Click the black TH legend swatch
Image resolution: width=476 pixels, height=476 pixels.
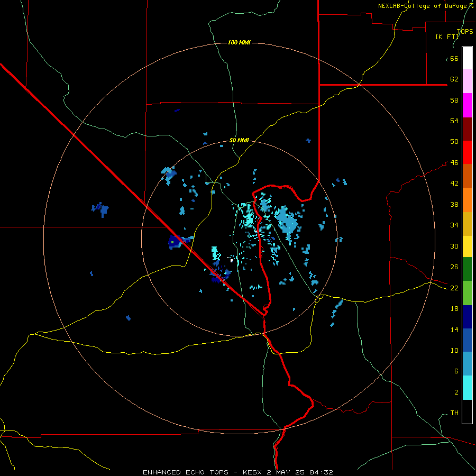pyautogui.click(x=467, y=411)
